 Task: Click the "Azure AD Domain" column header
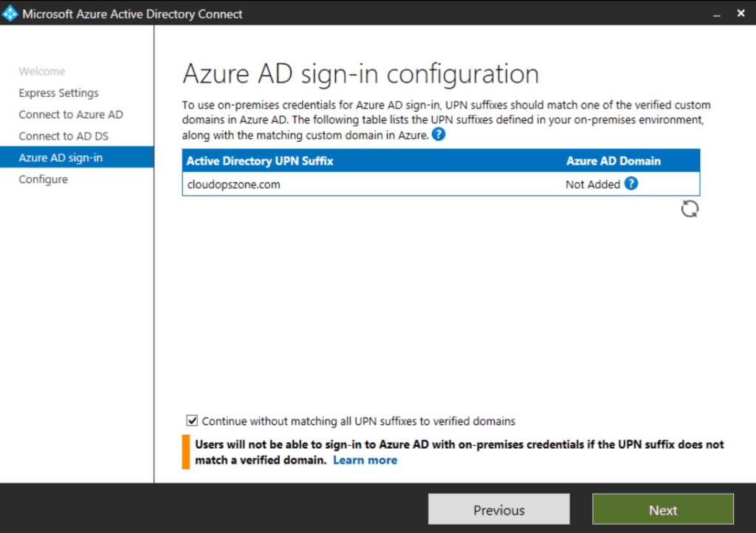tap(612, 160)
